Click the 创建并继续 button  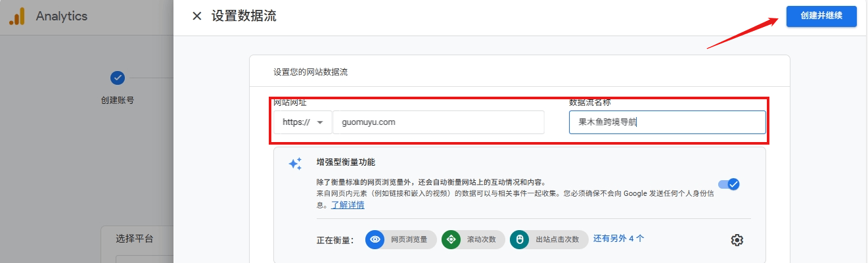[821, 16]
